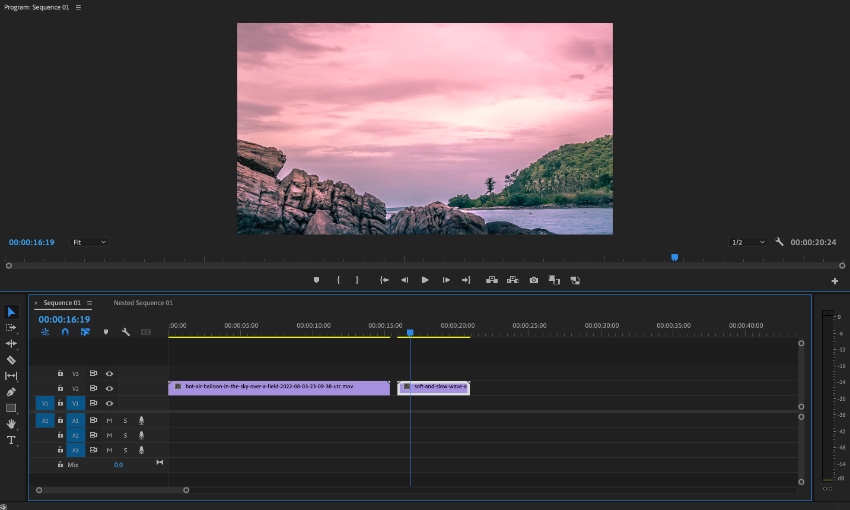Click the Mix track expand icon
This screenshot has width=850, height=510.
pyautogui.click(x=159, y=462)
